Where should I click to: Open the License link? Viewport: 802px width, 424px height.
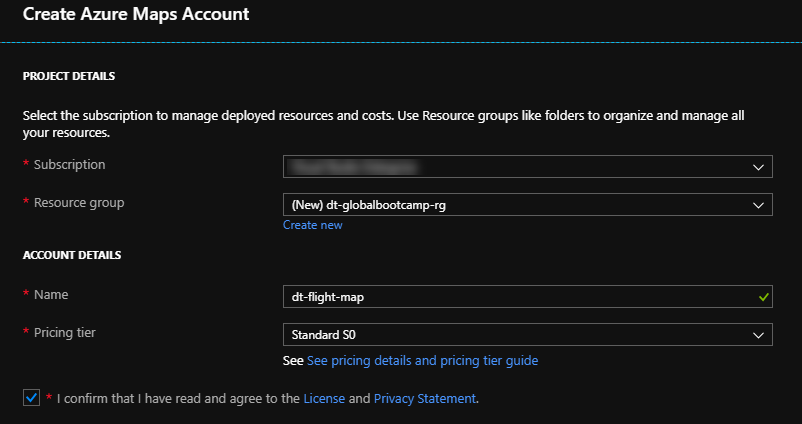324,398
